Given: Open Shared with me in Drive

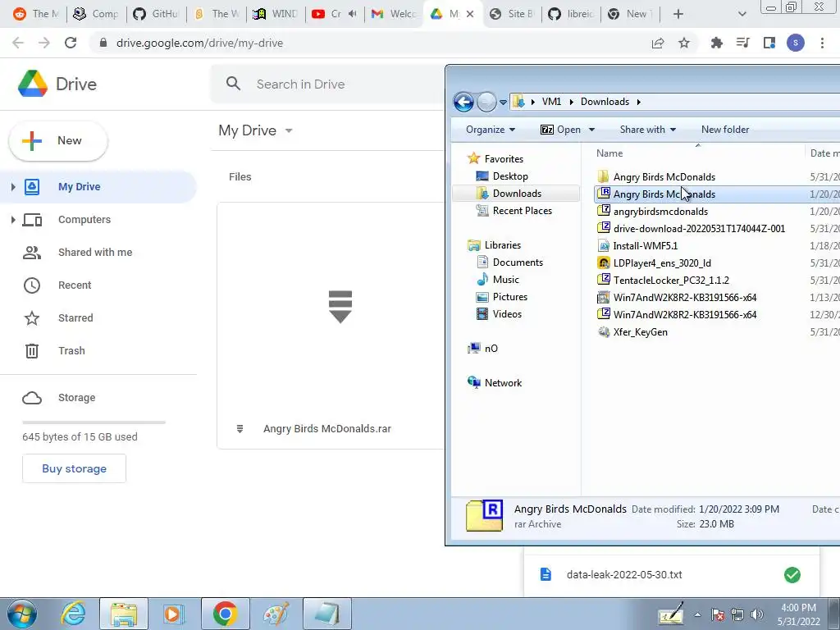Looking at the screenshot, I should (95, 253).
